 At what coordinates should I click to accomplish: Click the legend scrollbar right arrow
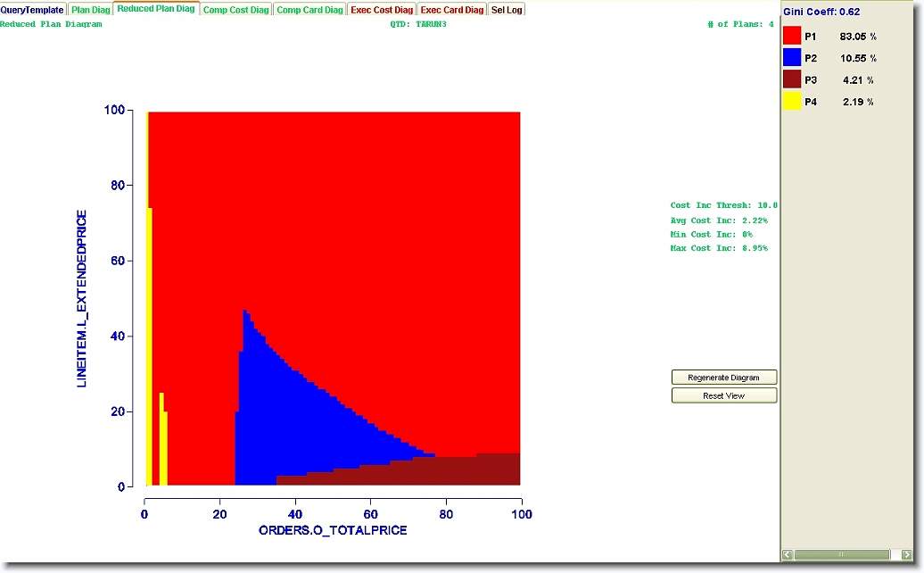pyautogui.click(x=906, y=555)
